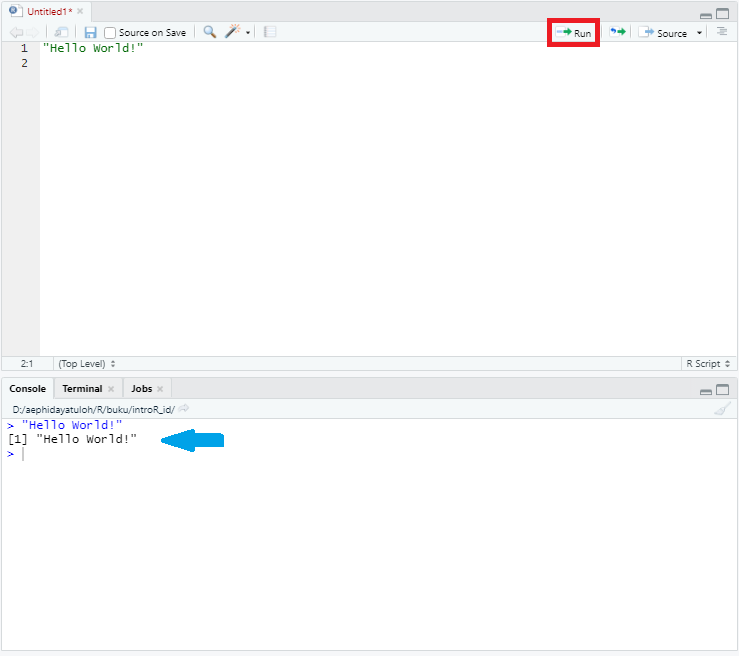This screenshot has height=656, width=739.
Task: Click editor line 1 "Hello World!" code
Action: tap(93, 48)
